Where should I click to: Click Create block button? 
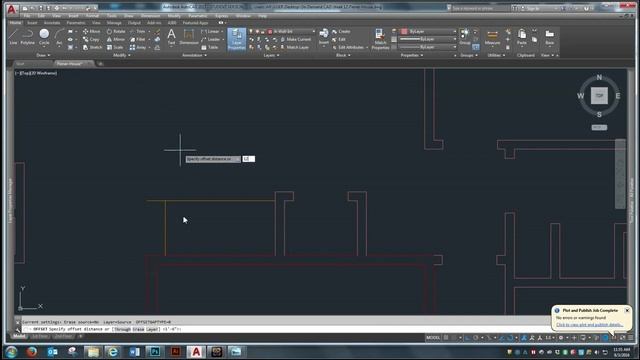341,31
